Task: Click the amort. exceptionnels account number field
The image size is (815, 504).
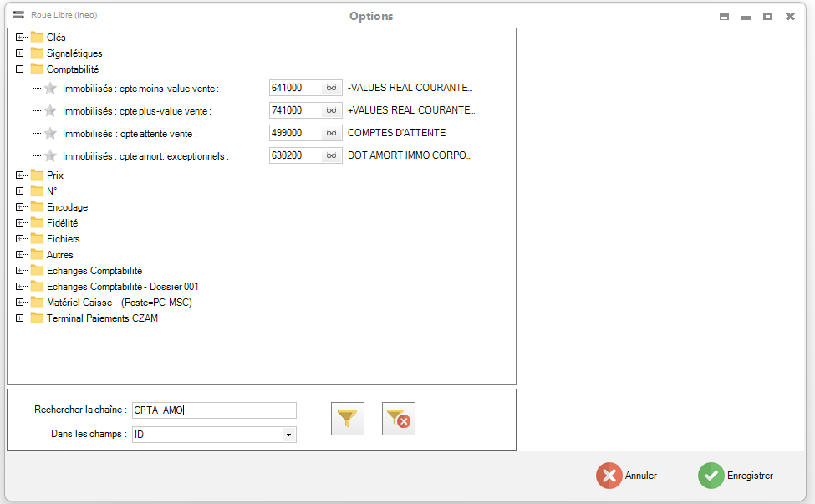Action: [x=295, y=155]
